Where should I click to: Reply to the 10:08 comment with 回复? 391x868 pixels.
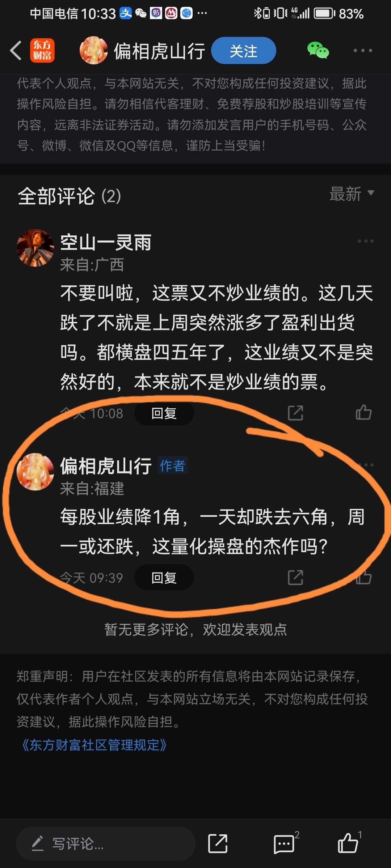(164, 413)
